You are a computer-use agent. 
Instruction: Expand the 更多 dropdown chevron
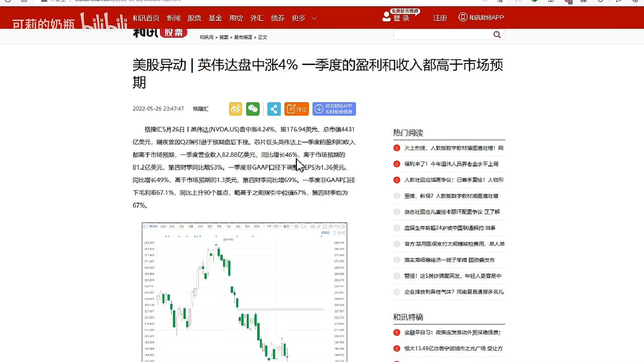click(x=314, y=18)
